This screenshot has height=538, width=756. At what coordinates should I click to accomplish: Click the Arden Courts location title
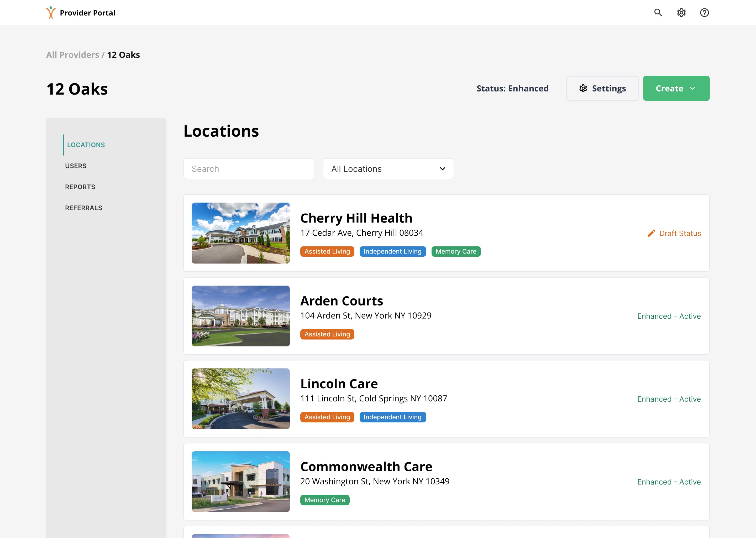coord(341,301)
